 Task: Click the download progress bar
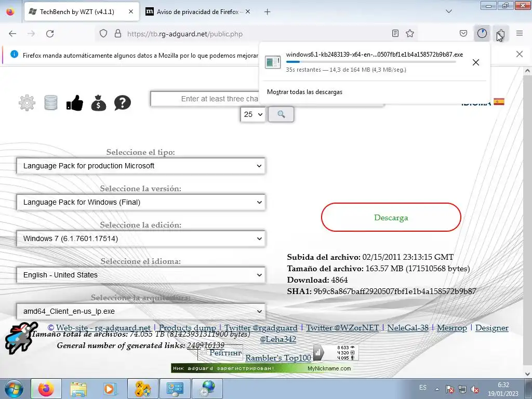click(x=371, y=62)
